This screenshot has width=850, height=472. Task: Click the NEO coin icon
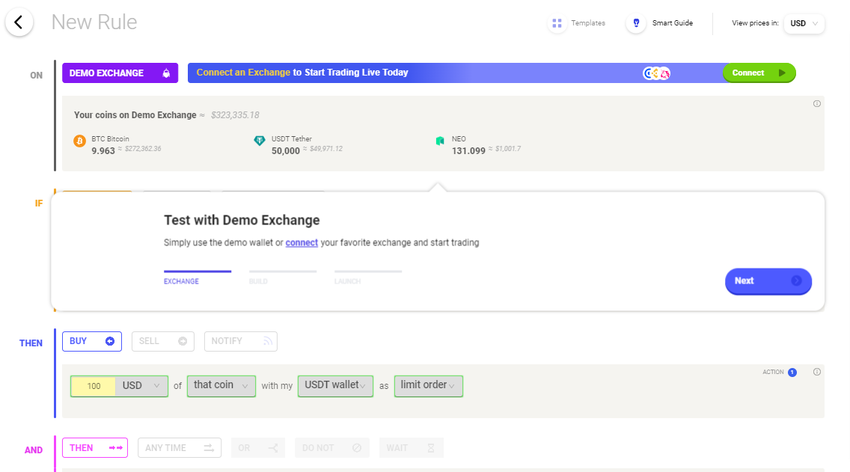tap(439, 142)
